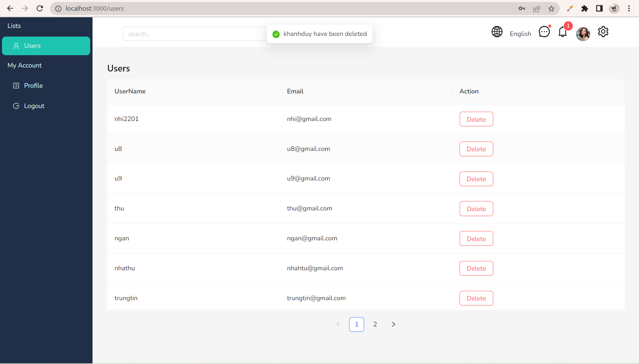The image size is (639, 364).
Task: Delete user nhi2201
Action: coord(476,119)
